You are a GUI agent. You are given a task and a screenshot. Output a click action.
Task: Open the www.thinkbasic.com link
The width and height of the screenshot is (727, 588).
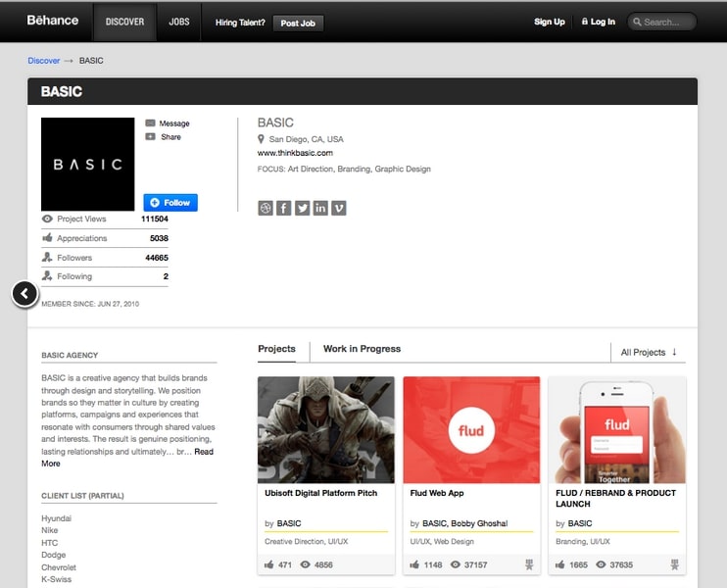295,153
